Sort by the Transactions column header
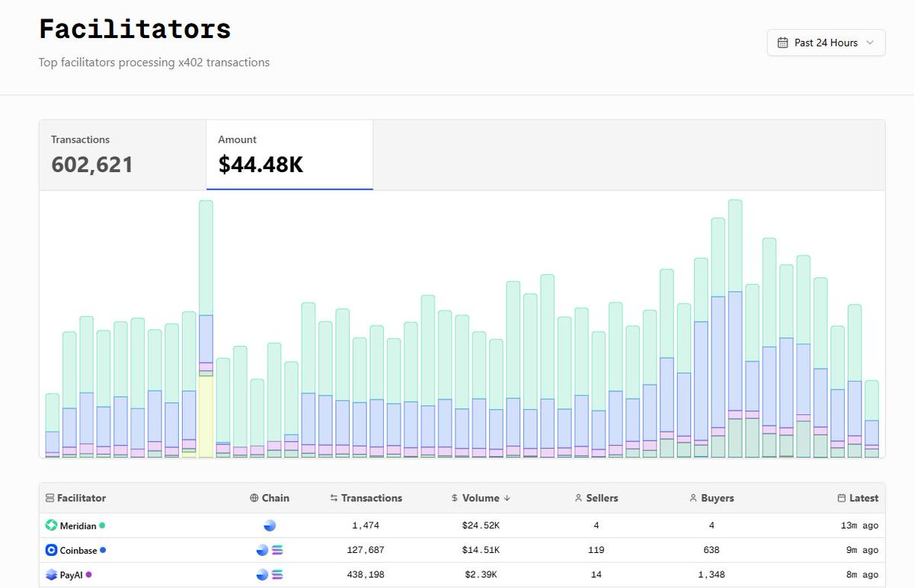This screenshot has width=914, height=588. 373,498
